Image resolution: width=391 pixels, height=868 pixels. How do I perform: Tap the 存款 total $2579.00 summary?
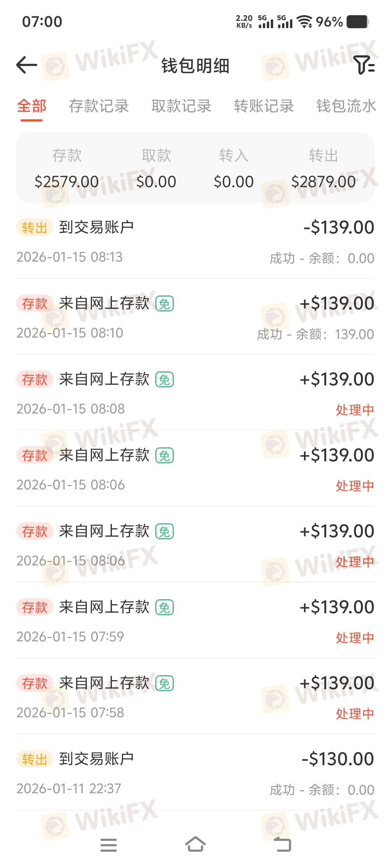[x=67, y=169]
